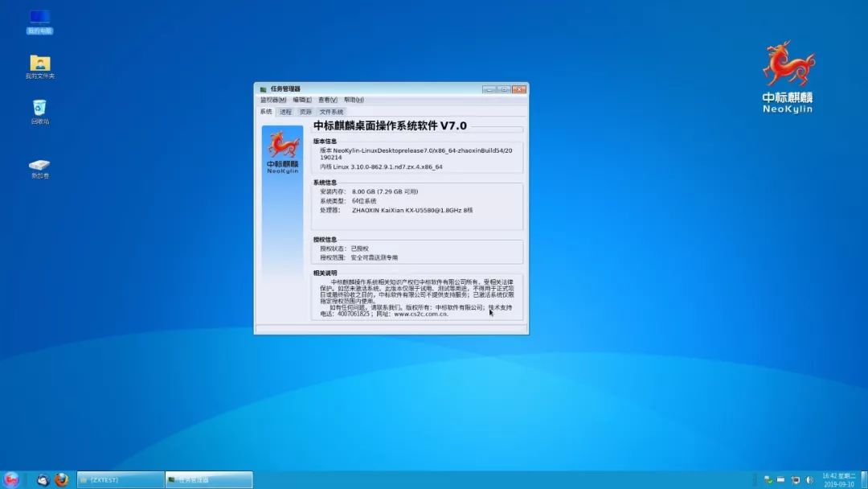Open the Recycle Bin (回收站)

tap(39, 109)
